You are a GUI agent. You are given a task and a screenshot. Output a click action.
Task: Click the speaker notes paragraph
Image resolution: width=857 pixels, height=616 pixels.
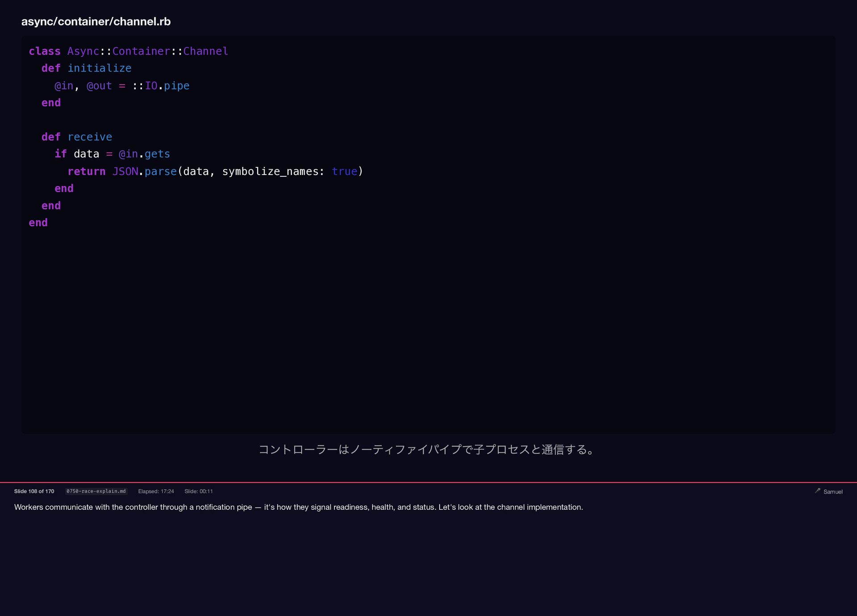pyautogui.click(x=298, y=507)
